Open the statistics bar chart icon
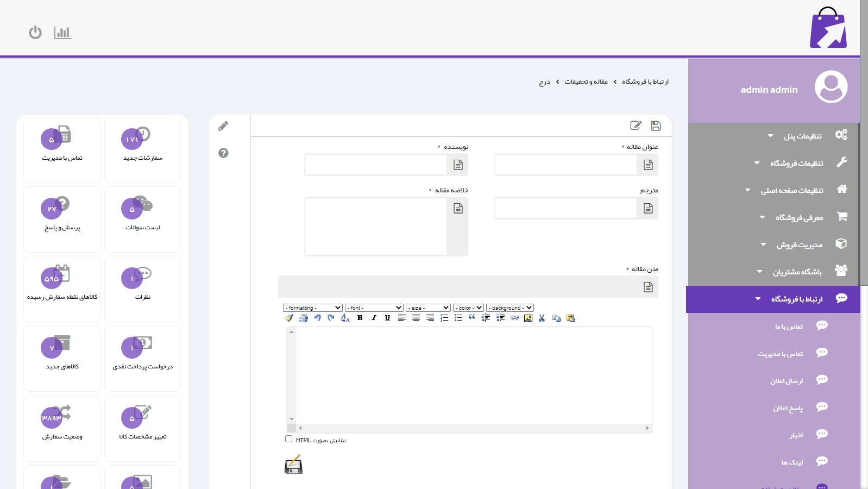Viewport: 868px width, 489px height. (x=62, y=33)
